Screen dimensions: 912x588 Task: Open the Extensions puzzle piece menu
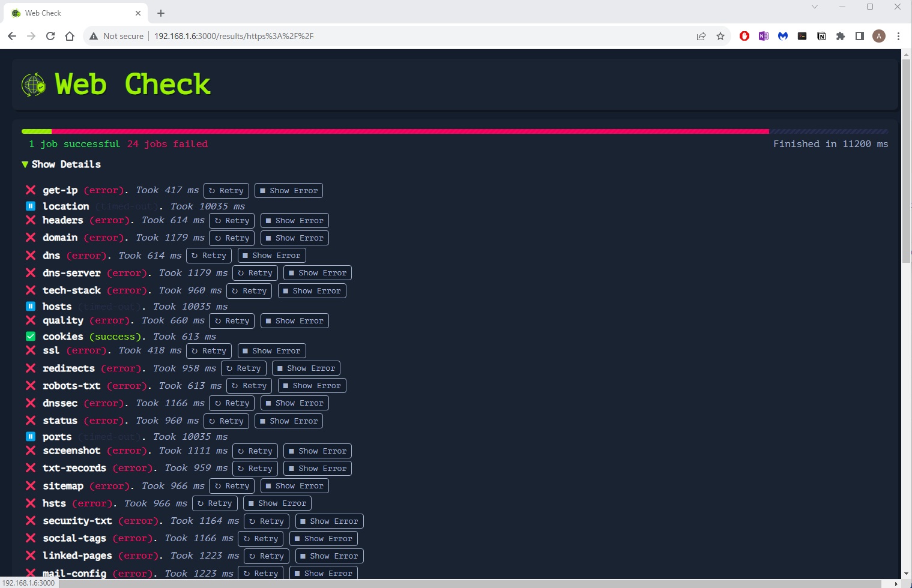coord(841,36)
